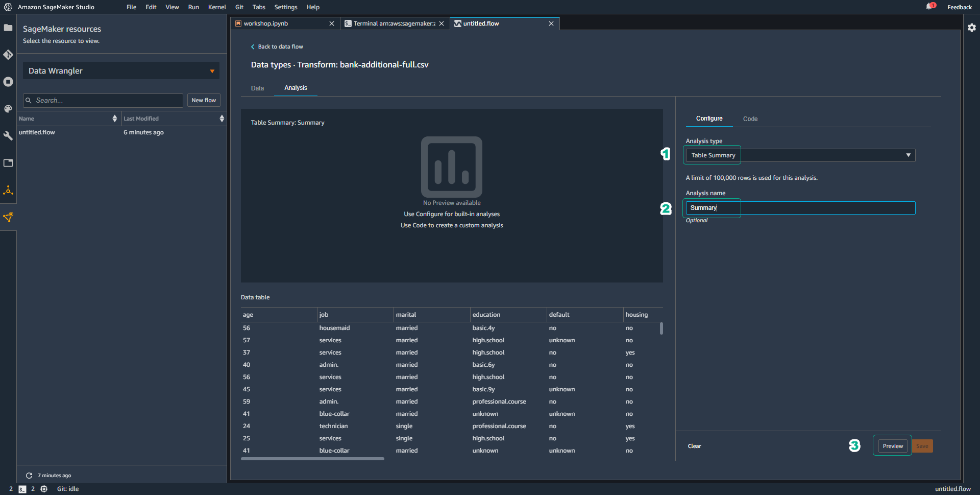This screenshot has height=495, width=980.
Task: Click the housemaid cell
Action: (x=334, y=328)
